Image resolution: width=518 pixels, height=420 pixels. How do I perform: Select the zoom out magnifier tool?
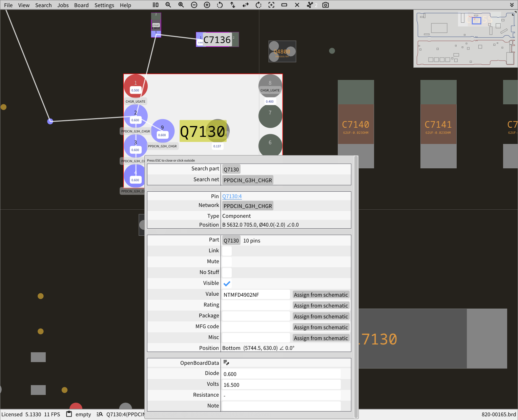click(168, 5)
